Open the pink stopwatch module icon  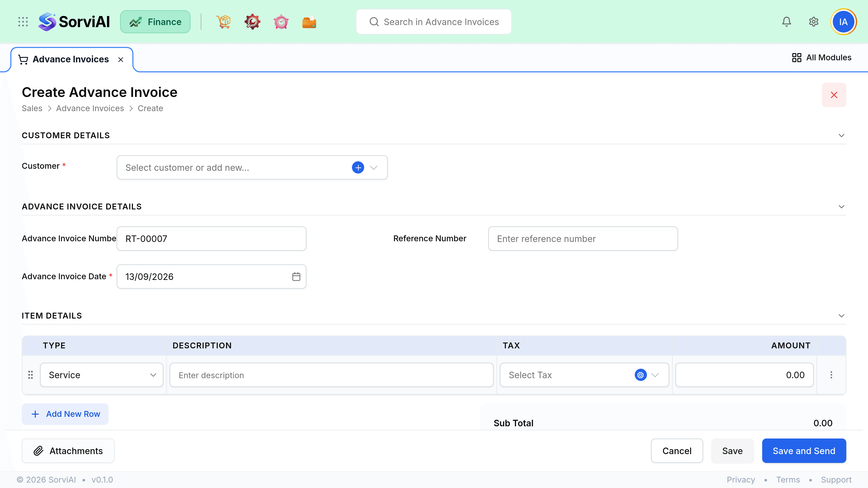[x=281, y=22]
